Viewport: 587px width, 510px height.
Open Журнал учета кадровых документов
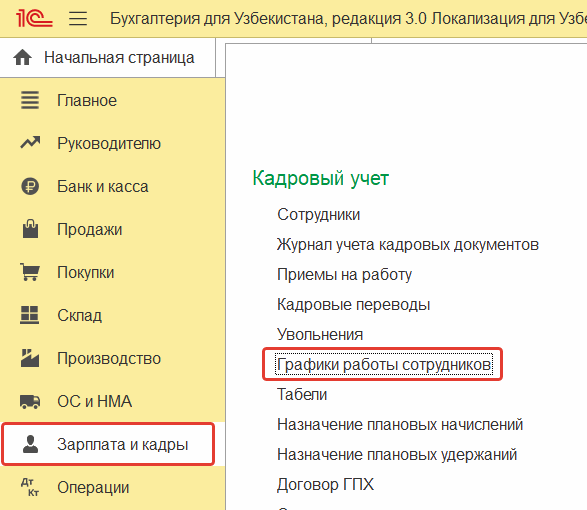click(408, 245)
